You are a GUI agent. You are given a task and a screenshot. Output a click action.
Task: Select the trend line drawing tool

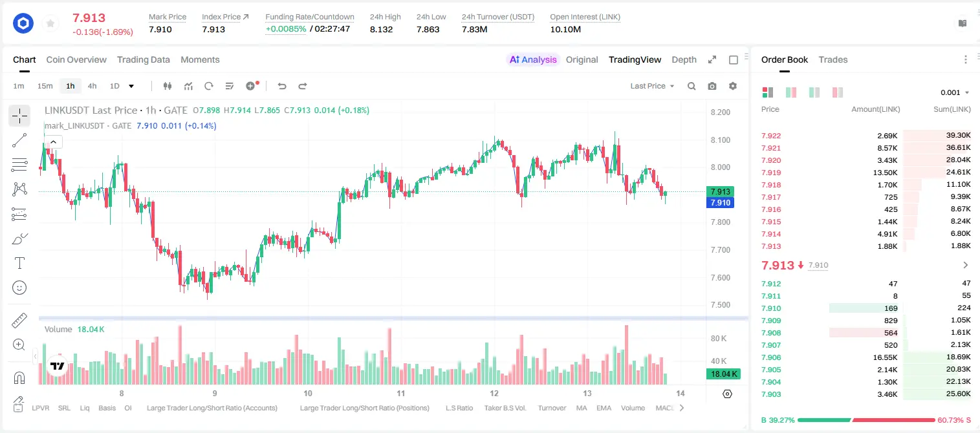(19, 140)
